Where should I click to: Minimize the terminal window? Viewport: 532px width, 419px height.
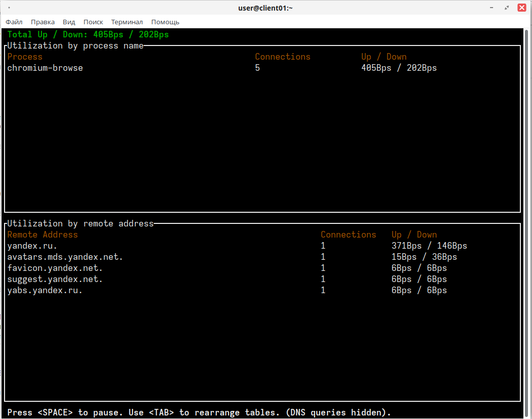tap(491, 8)
